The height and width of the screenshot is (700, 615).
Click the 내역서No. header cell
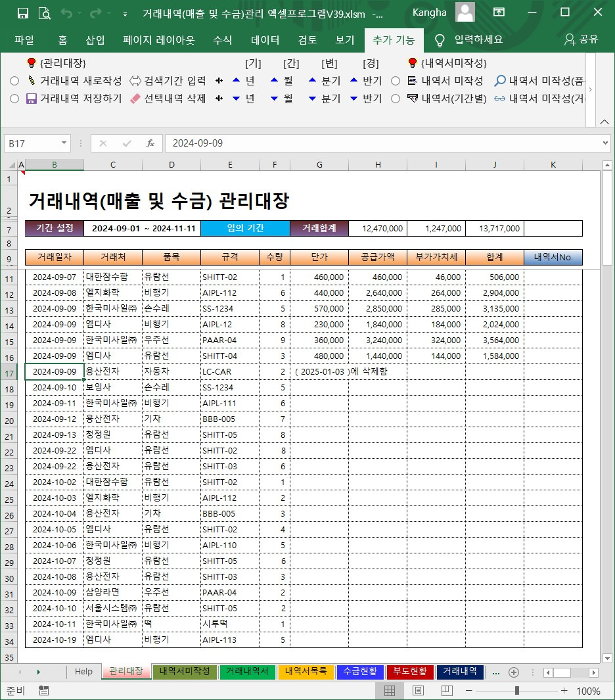(x=553, y=257)
